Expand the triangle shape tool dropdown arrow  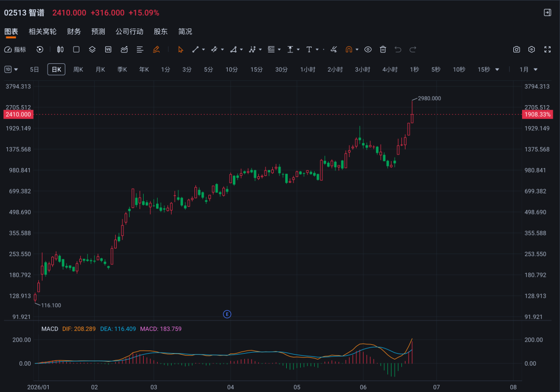click(242, 50)
